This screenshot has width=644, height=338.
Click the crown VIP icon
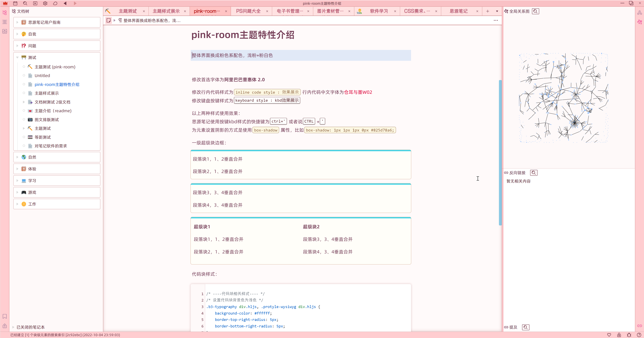tap(5, 3)
